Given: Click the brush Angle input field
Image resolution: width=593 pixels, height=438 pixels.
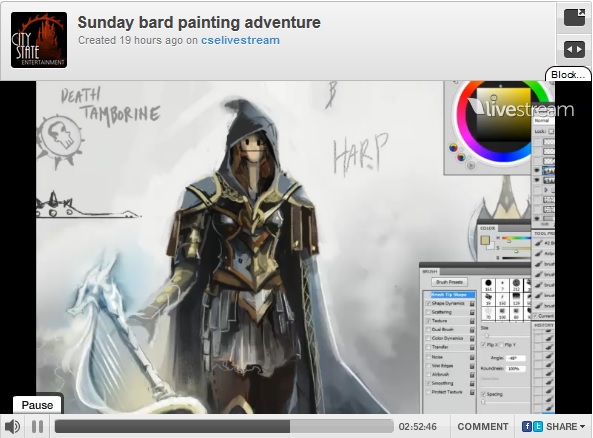Looking at the screenshot, I should tap(516, 358).
